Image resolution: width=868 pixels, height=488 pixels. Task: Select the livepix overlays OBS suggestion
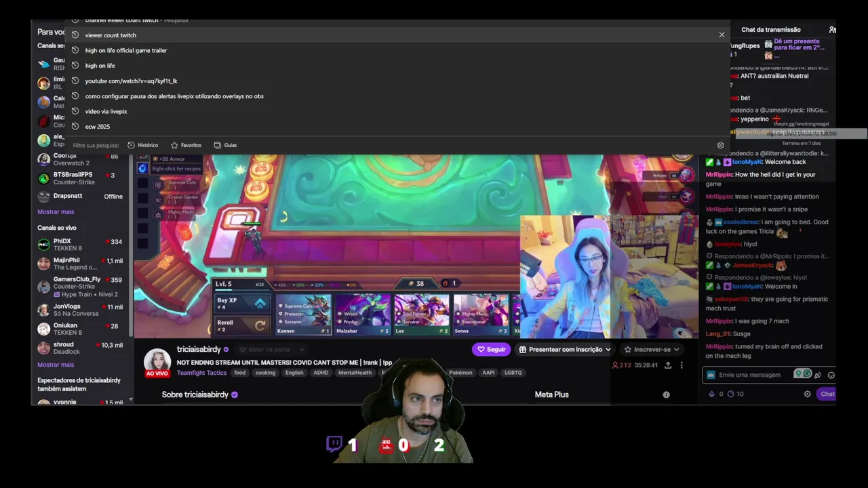(397, 96)
